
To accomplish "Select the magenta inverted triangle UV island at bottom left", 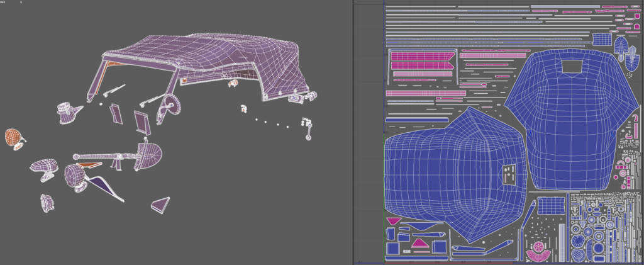I will [x=394, y=222].
